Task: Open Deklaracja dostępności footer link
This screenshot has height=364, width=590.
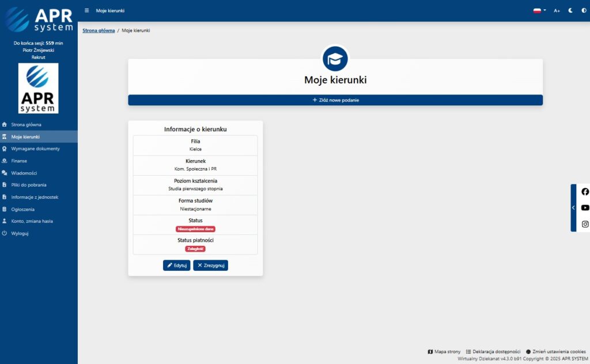Action: tap(493, 351)
